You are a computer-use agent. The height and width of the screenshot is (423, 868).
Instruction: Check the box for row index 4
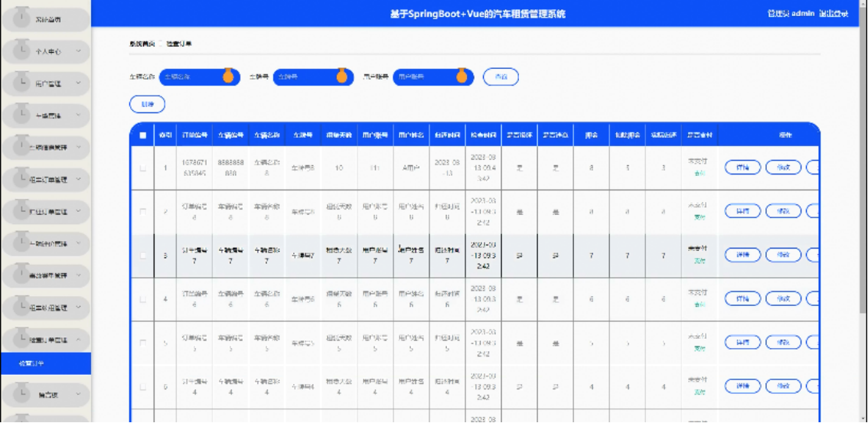[x=143, y=299]
